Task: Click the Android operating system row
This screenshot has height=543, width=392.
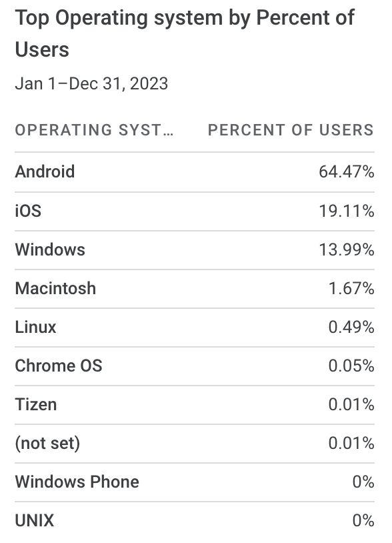Action: pyautogui.click(x=195, y=171)
